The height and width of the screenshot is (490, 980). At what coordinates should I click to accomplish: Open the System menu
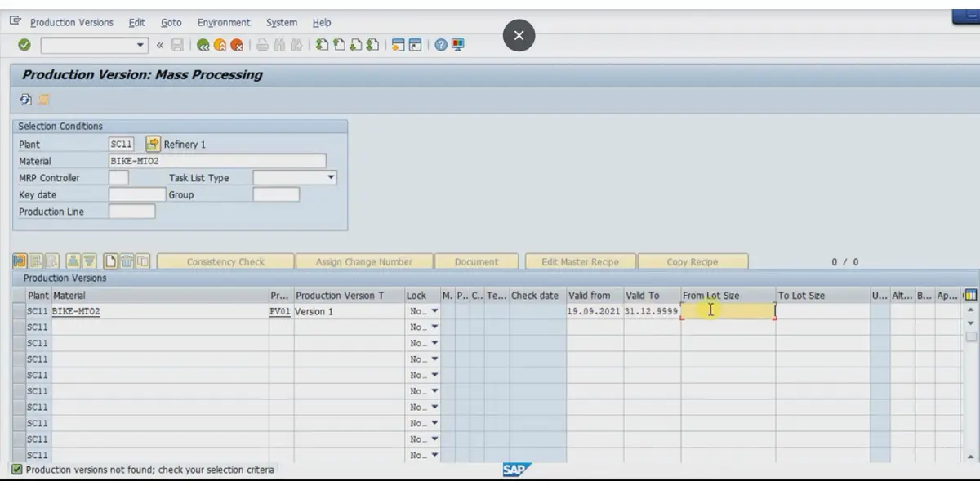pyautogui.click(x=282, y=22)
